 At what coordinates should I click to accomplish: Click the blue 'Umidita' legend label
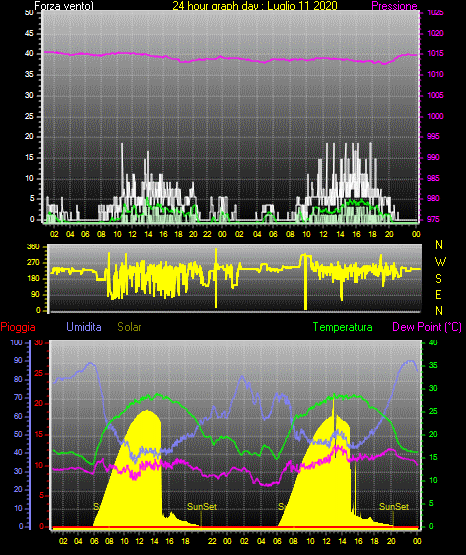(x=84, y=327)
